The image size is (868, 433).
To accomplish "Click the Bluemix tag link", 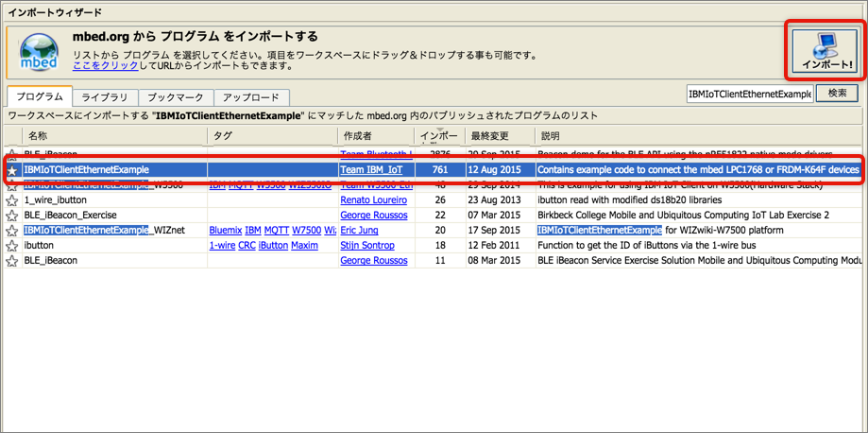I will point(226,230).
